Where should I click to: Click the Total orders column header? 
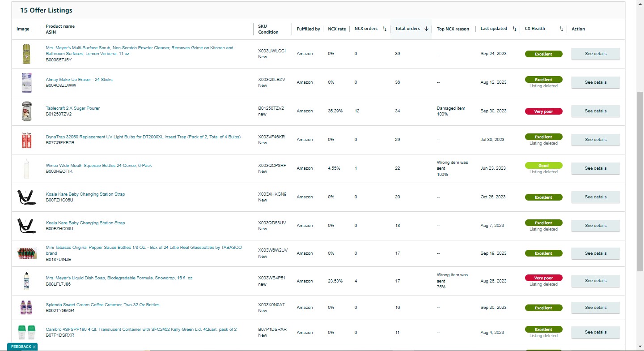pyautogui.click(x=407, y=29)
